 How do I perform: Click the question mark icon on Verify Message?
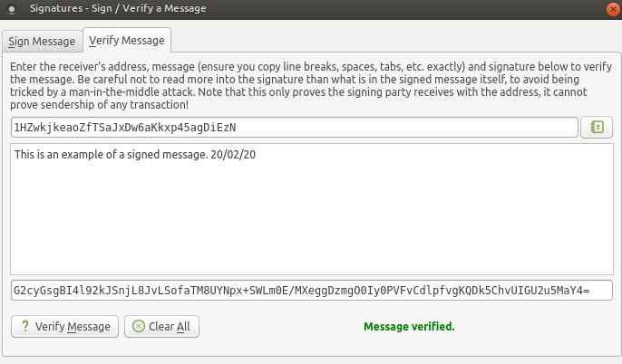25,326
